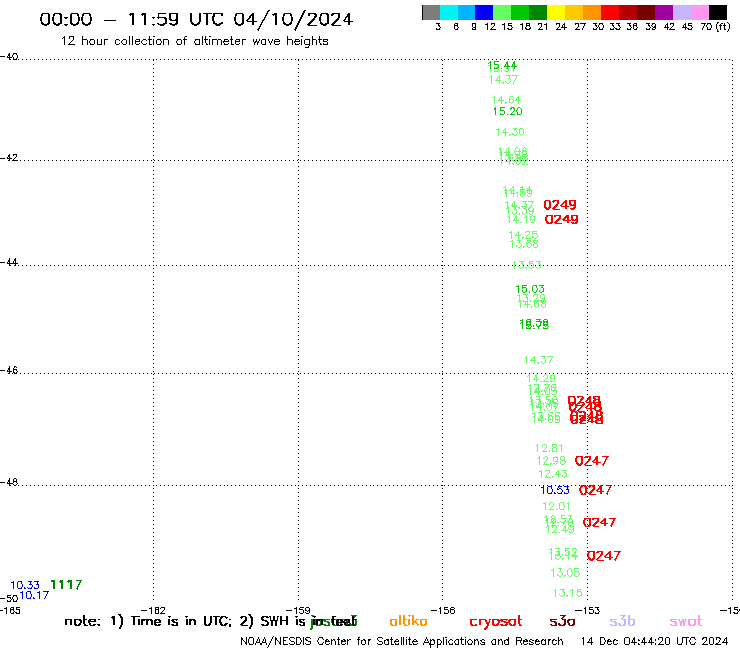This screenshot has width=740, height=650.
Task: Click the NOAA/NESDIS Center credit line
Action: (x=402, y=642)
